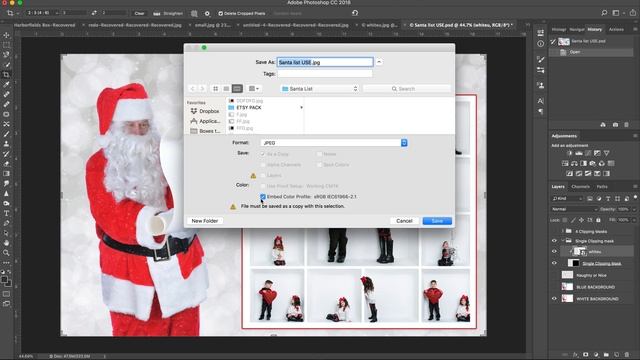Screen dimensions: 640x360
Task: Collapse the Single Clipping mask group
Action: point(562,241)
